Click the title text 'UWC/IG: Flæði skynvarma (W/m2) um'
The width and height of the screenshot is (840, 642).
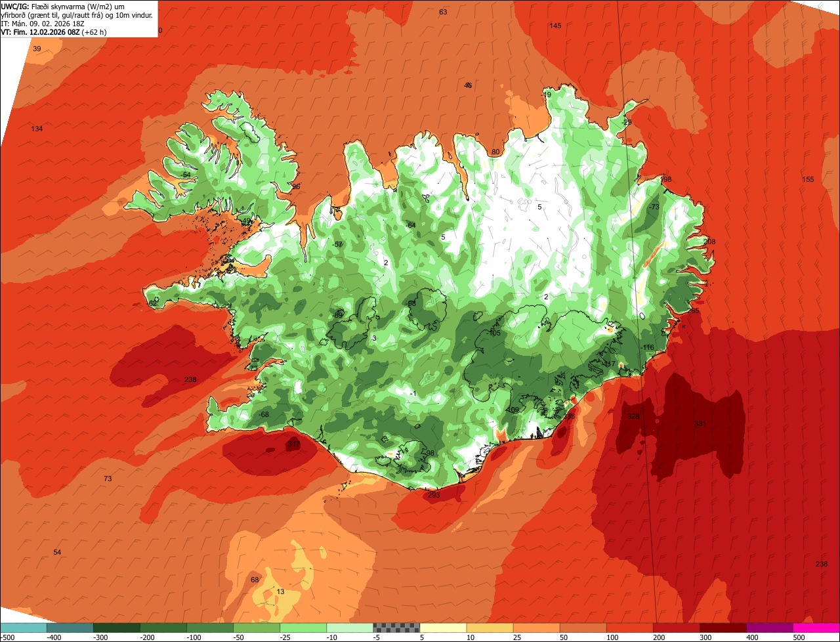(x=63, y=6)
